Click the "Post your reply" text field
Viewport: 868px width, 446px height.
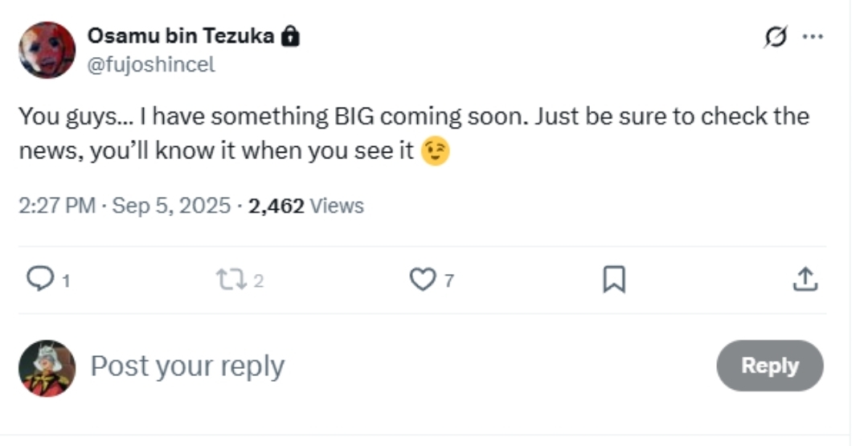tap(187, 366)
